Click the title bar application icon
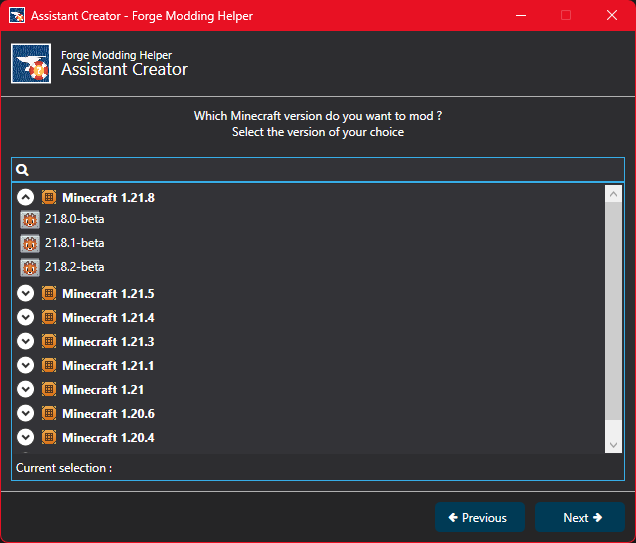The image size is (636, 543). click(17, 15)
